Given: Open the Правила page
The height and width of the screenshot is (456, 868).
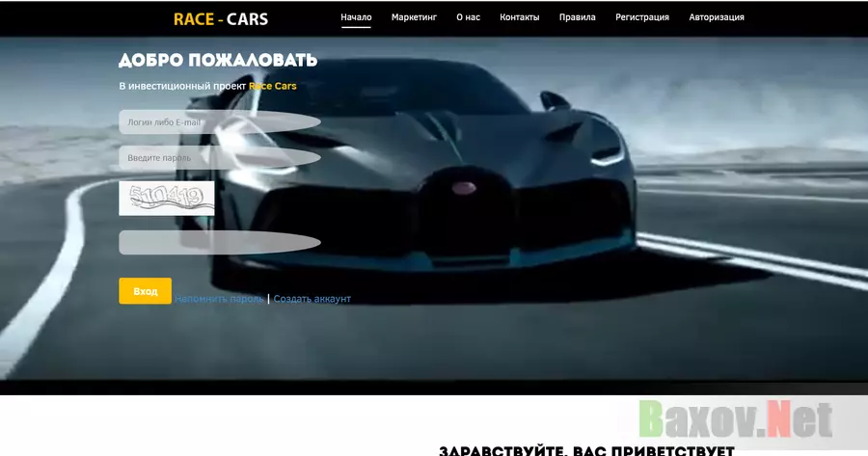Looking at the screenshot, I should coord(578,17).
